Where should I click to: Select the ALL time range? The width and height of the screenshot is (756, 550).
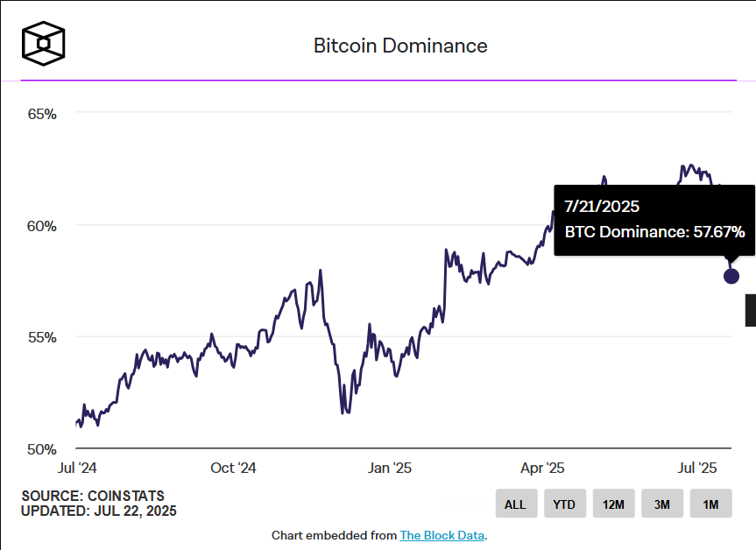(516, 503)
